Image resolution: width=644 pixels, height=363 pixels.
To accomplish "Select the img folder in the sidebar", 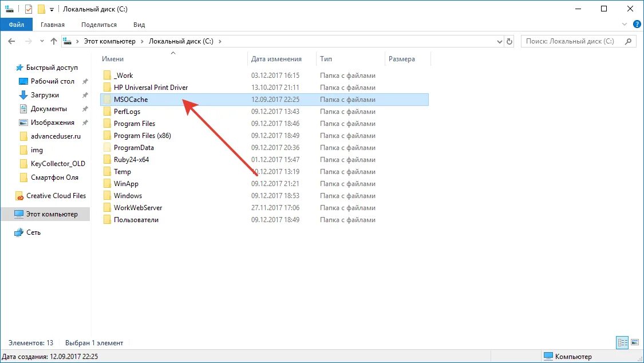I will pyautogui.click(x=37, y=150).
